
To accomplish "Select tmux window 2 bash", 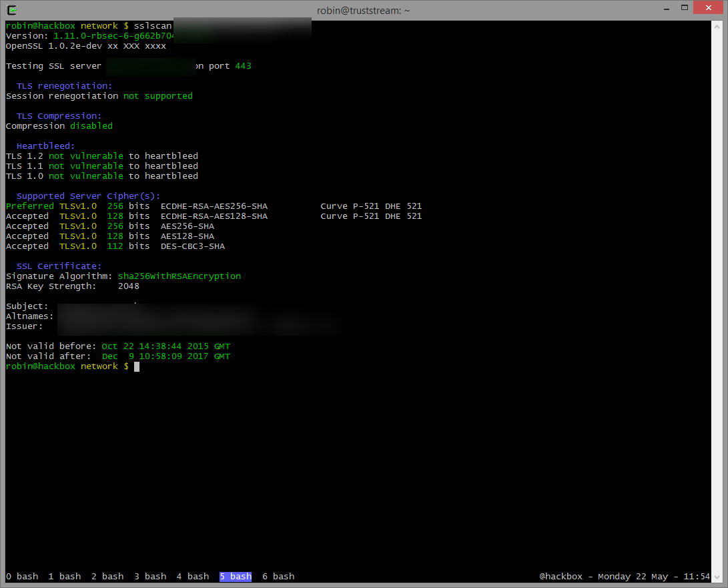I will [x=107, y=577].
